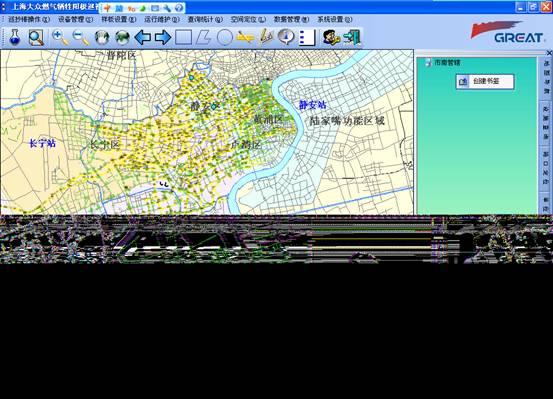Open the 空间定位 menu
553x399 pixels.
click(248, 19)
